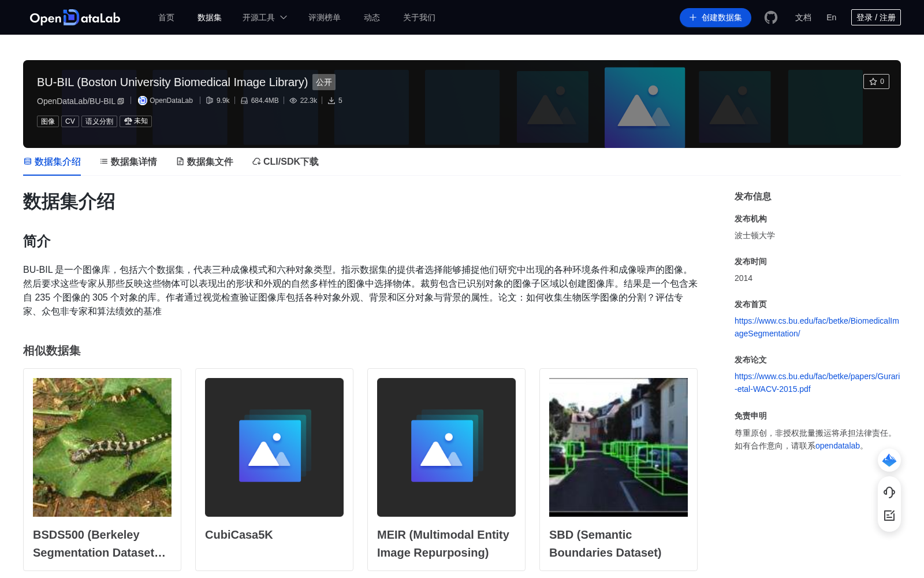924x578 pixels.
Task: Click the 684.4MB storage size icon
Action: 244,101
